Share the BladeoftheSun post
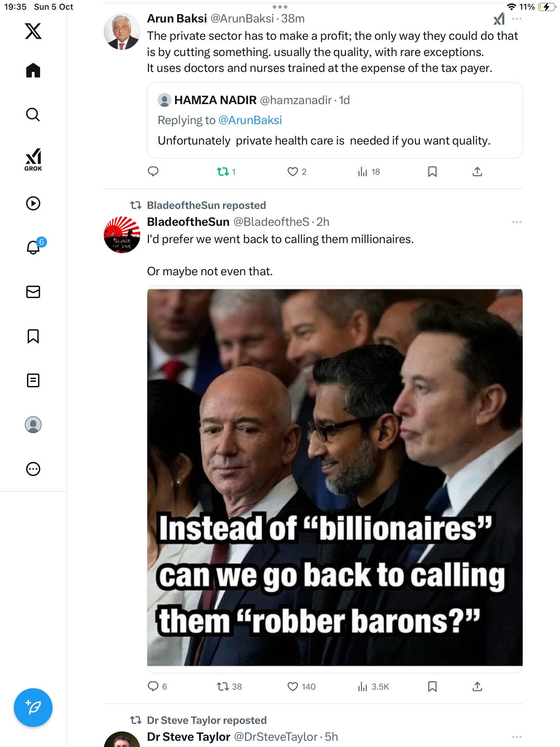 click(x=477, y=686)
